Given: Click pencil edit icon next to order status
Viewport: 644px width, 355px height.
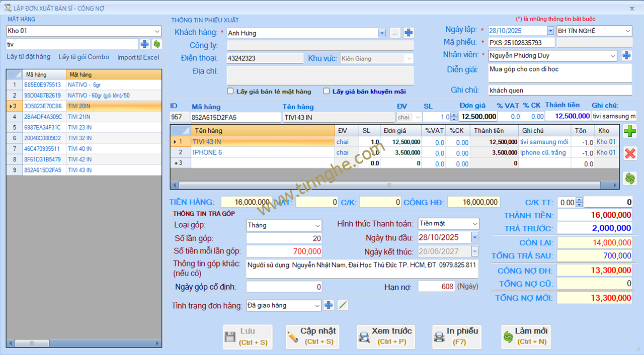Looking at the screenshot, I should [x=343, y=305].
